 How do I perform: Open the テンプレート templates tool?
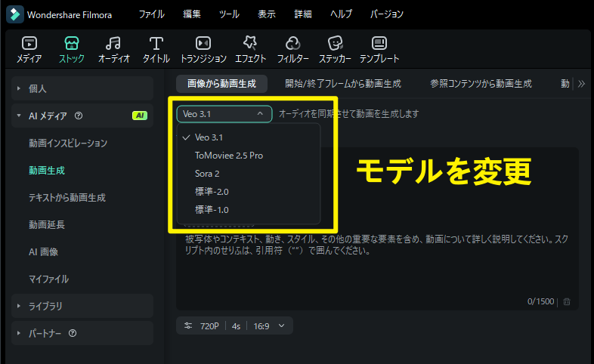click(x=379, y=50)
